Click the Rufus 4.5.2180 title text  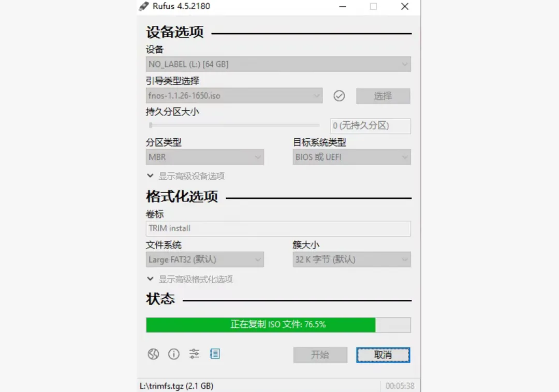pos(182,6)
